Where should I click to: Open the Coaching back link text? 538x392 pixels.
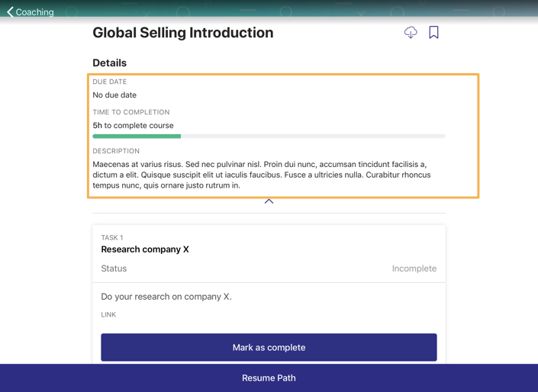(34, 12)
